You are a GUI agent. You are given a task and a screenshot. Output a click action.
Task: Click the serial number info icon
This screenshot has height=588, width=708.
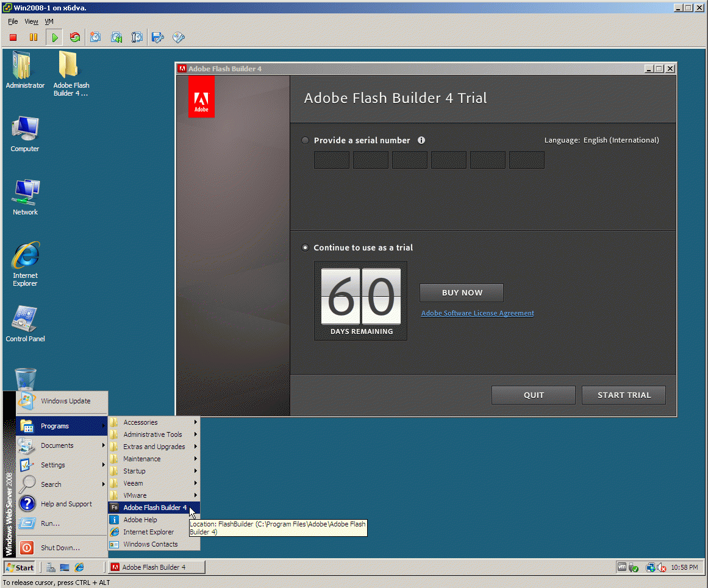(421, 140)
